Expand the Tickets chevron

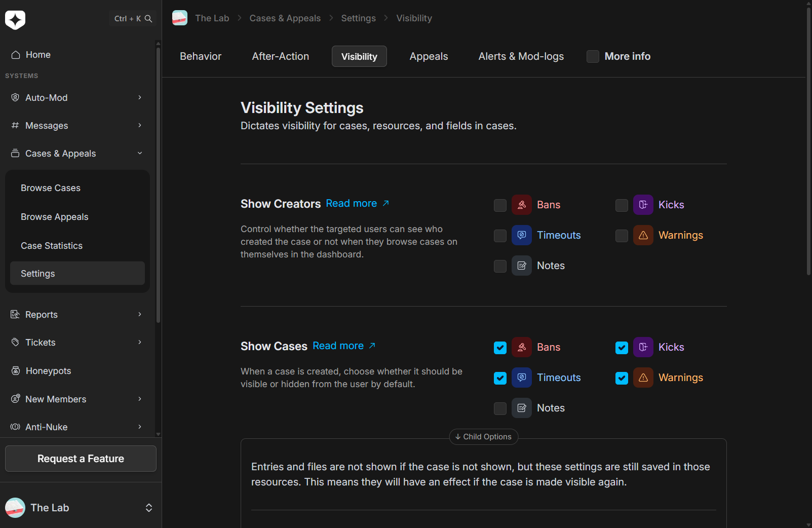click(140, 342)
